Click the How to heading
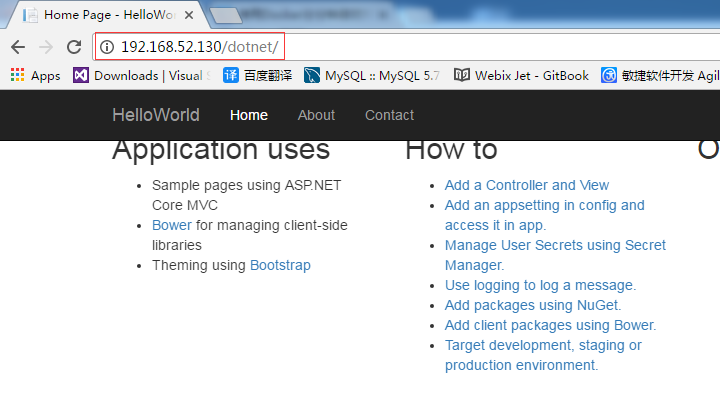720x400 pixels. click(451, 150)
